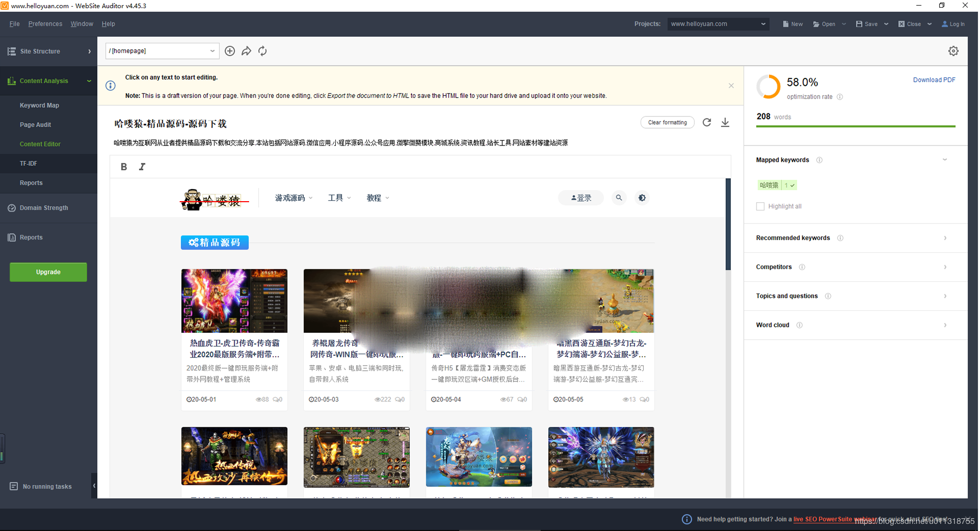This screenshot has width=980, height=531.
Task: Click the add page plus icon
Action: coord(230,51)
